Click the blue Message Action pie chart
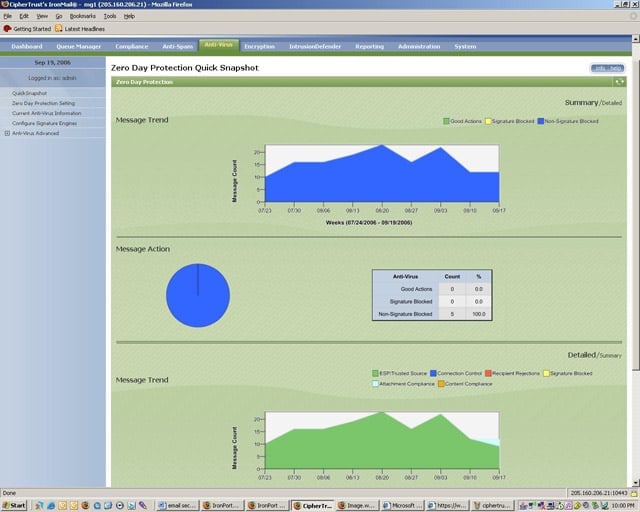The width and height of the screenshot is (640, 512). 198,295
